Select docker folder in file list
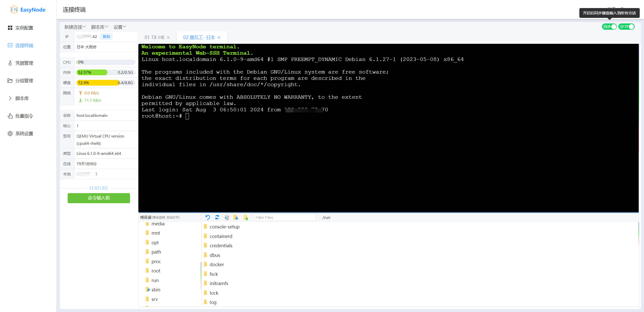This screenshot has height=312, width=644. click(x=217, y=264)
